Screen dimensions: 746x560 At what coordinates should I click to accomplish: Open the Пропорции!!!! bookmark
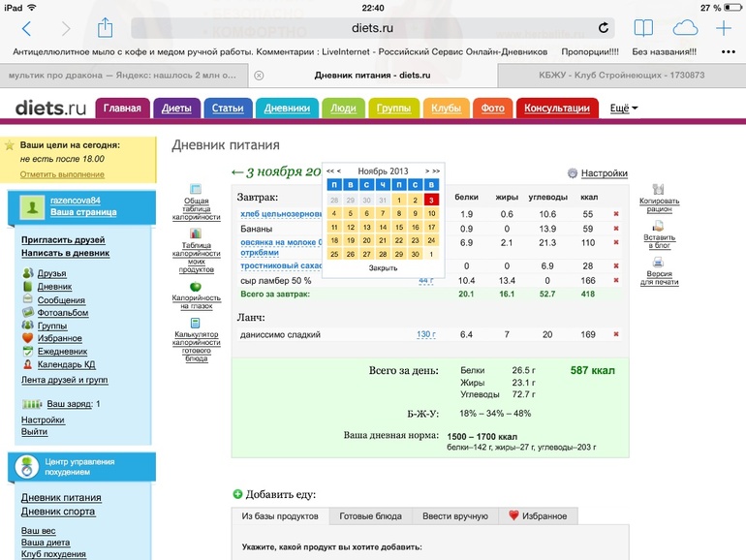[590, 52]
